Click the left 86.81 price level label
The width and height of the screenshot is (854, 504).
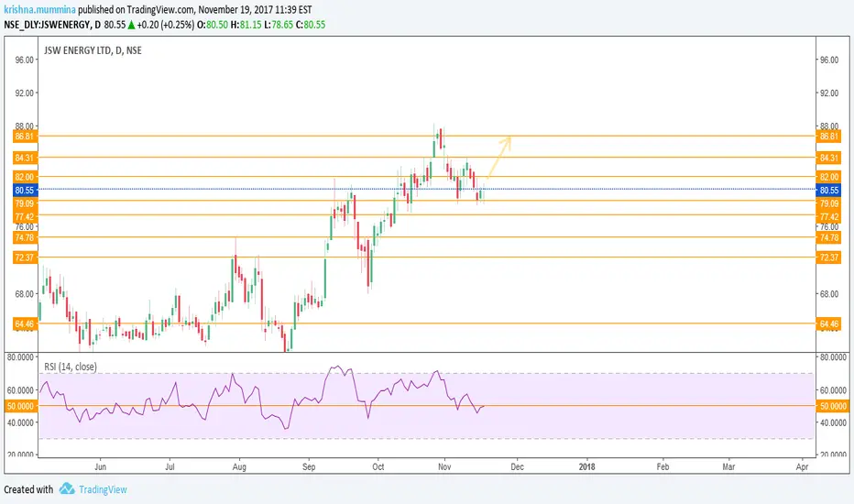[25, 137]
